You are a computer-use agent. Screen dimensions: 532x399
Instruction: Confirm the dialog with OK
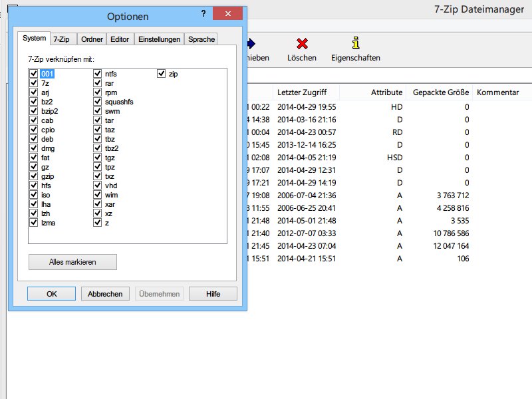[52, 294]
